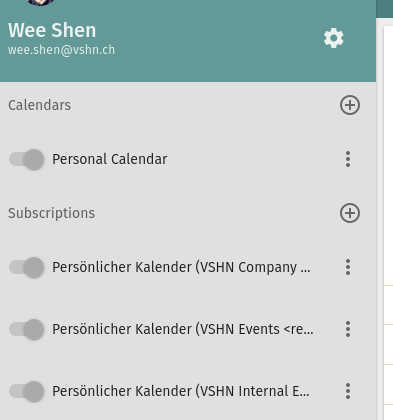Select the Personal Calendar entry

[x=110, y=159]
